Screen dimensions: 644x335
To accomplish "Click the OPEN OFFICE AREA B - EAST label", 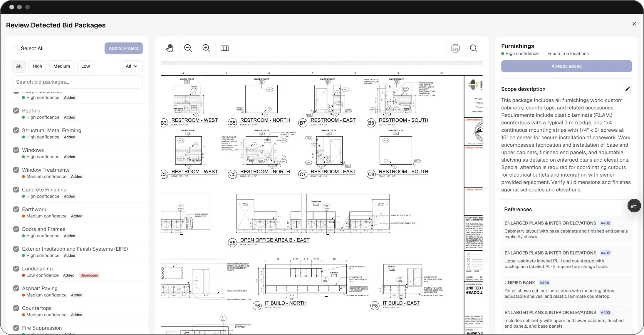I will [x=275, y=240].
